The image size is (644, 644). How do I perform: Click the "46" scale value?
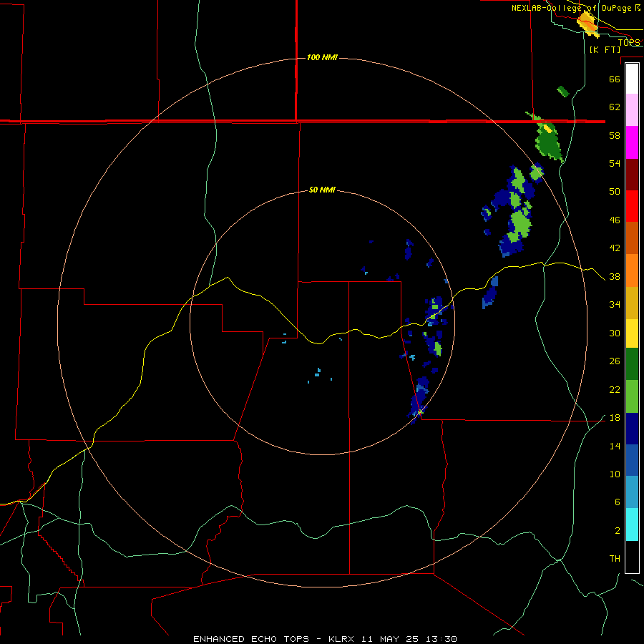[615, 220]
